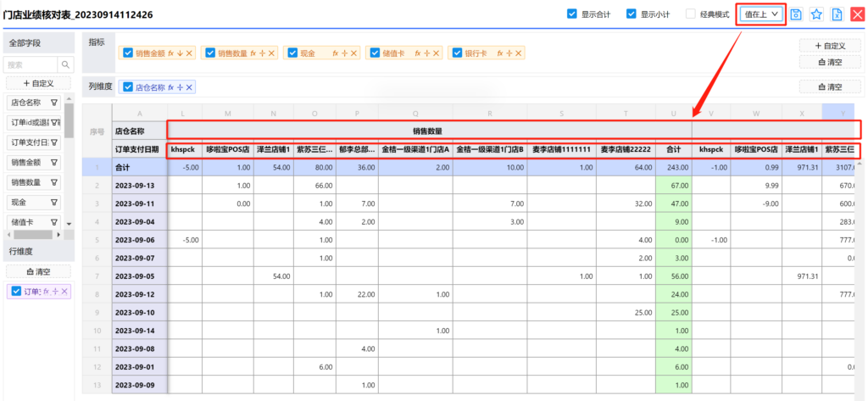The width and height of the screenshot is (868, 401).
Task: Remove the 储值卡 metric chip
Action: (x=437, y=53)
